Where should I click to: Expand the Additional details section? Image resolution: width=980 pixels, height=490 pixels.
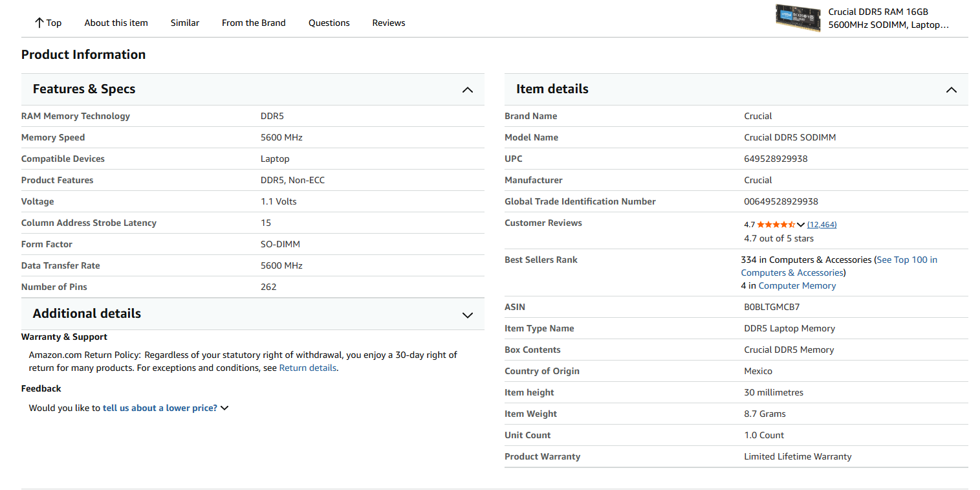click(468, 315)
